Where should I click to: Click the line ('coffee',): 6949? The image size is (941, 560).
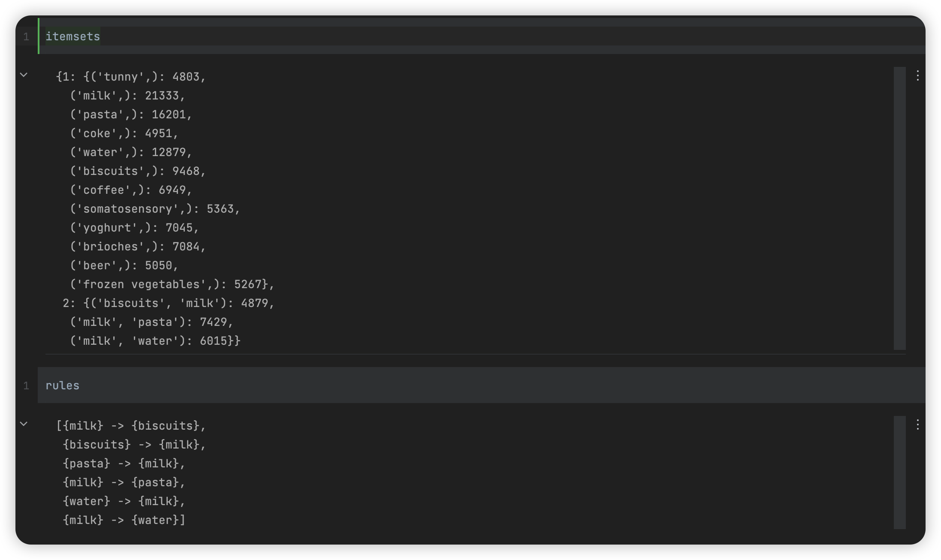[131, 190]
